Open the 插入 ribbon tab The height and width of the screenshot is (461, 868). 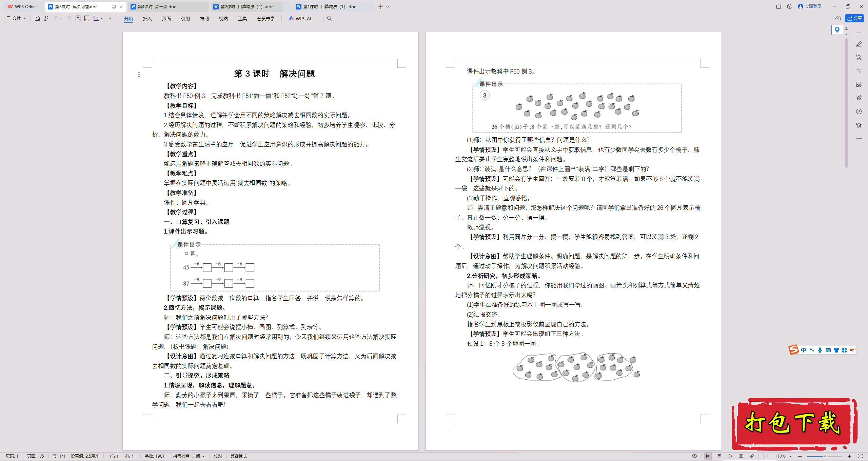coord(147,19)
